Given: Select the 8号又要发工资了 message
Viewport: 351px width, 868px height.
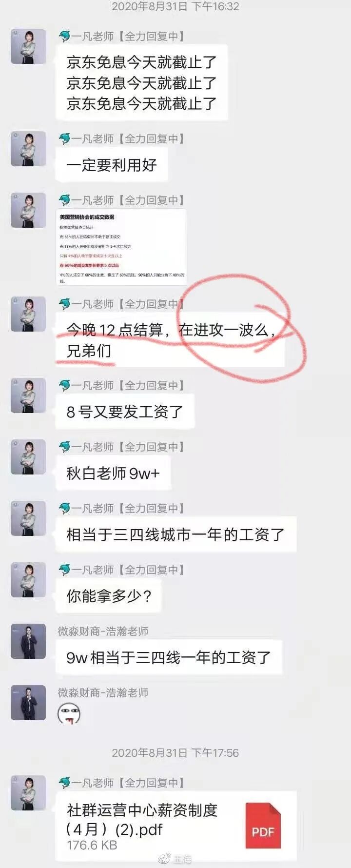Looking at the screenshot, I should pyautogui.click(x=125, y=412).
